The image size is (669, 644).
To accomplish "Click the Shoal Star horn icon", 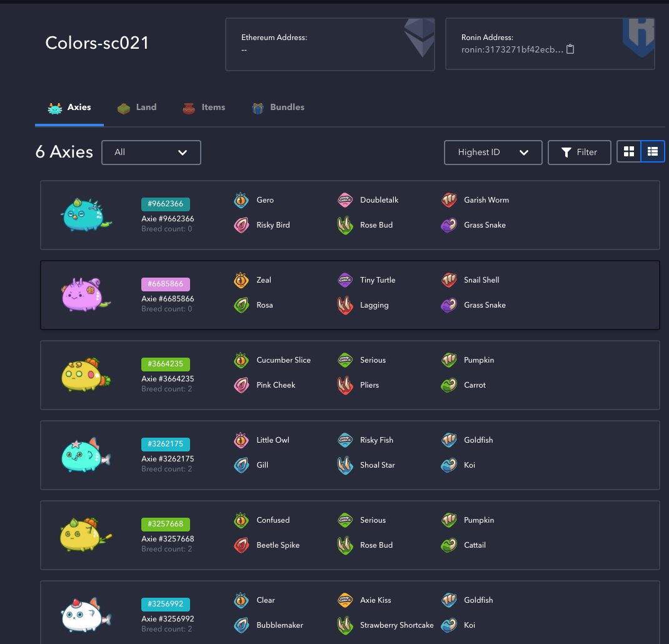I will click(x=345, y=465).
